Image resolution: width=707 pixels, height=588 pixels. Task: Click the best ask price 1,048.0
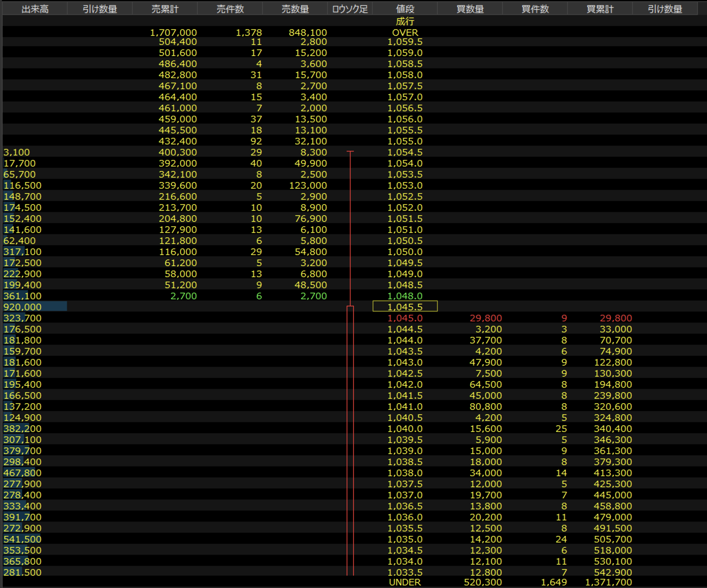click(x=405, y=296)
